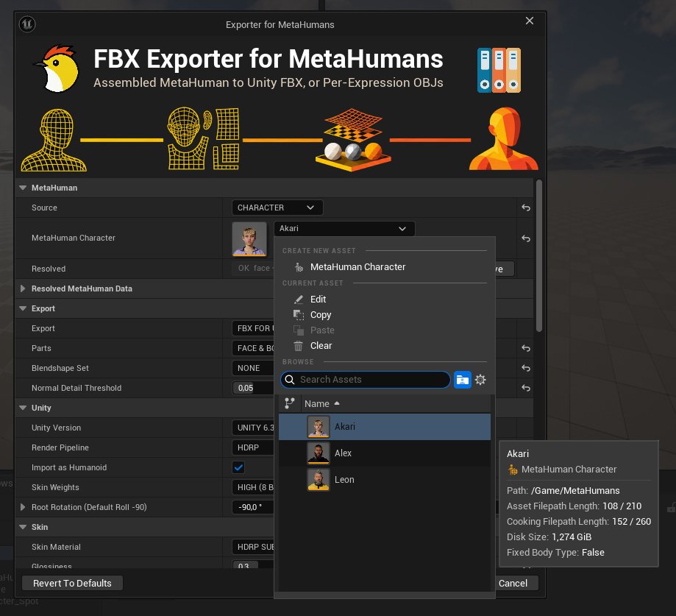The height and width of the screenshot is (616, 676).
Task: Open the Akari character asset dropdown
Action: tap(344, 229)
